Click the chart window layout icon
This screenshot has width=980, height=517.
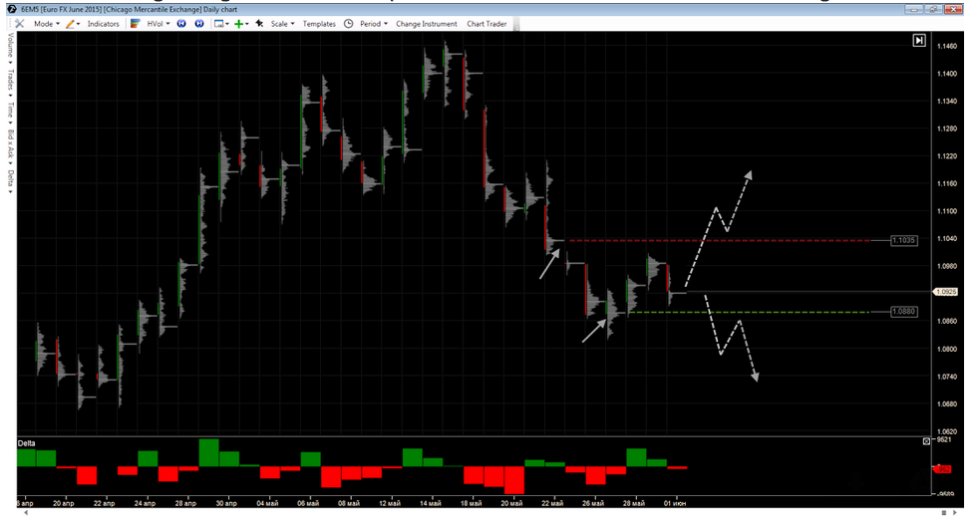(218, 24)
